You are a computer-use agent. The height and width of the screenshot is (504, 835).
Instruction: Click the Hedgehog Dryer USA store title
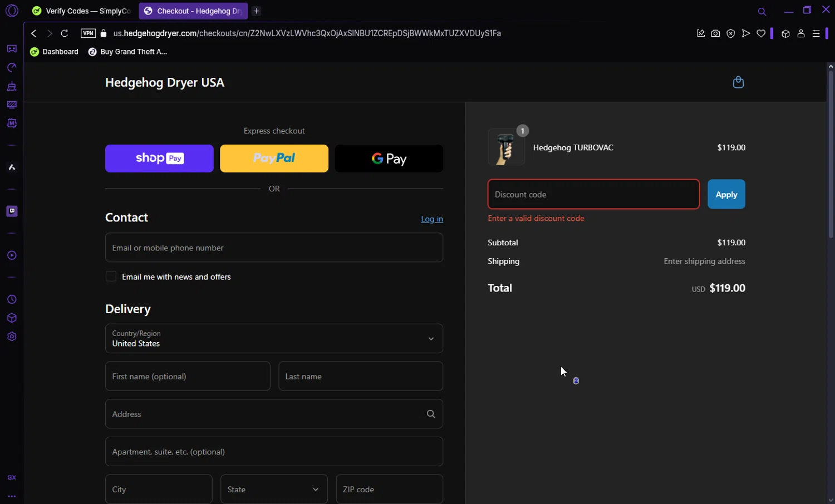click(165, 82)
